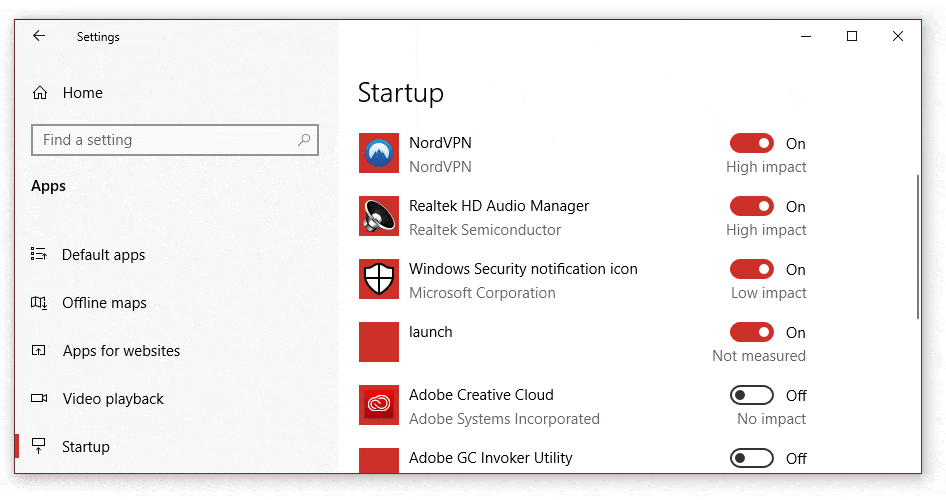The width and height of the screenshot is (946, 500).
Task: Click the Offline maps map icon
Action: pos(39,302)
